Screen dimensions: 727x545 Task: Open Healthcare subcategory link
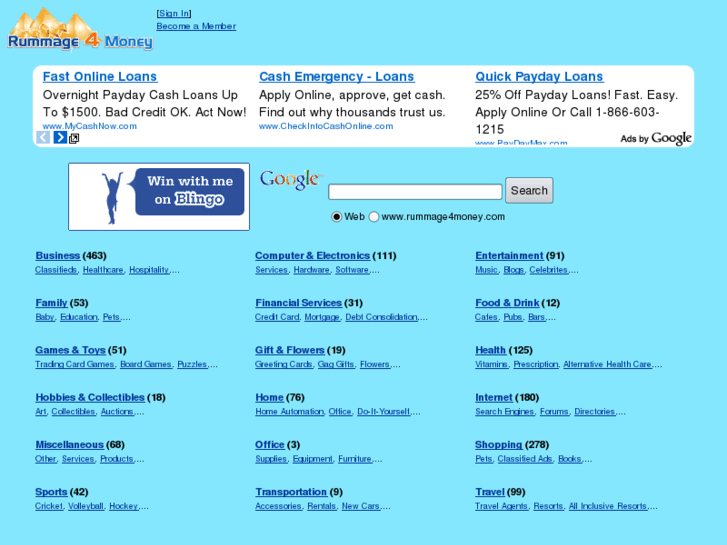click(x=103, y=270)
